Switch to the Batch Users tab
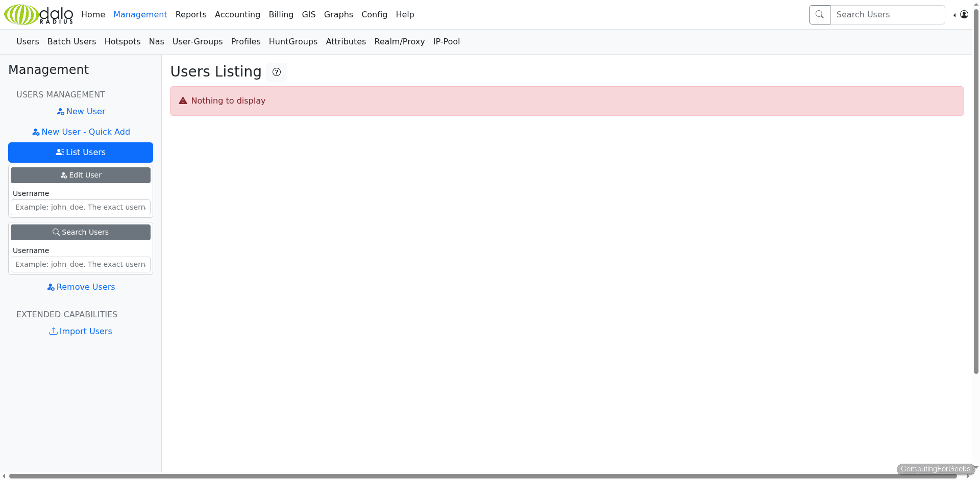 coord(71,42)
